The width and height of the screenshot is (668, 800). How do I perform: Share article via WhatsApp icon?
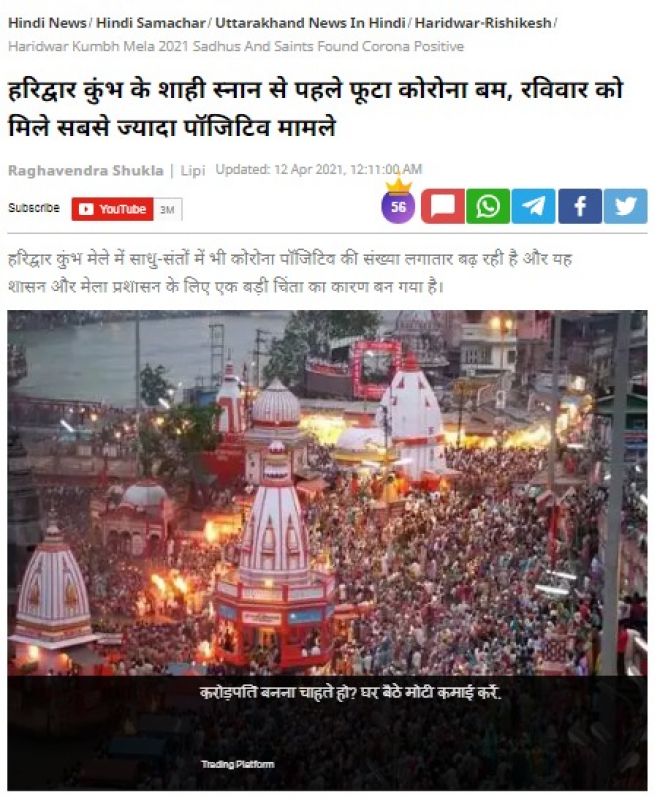pos(488,206)
